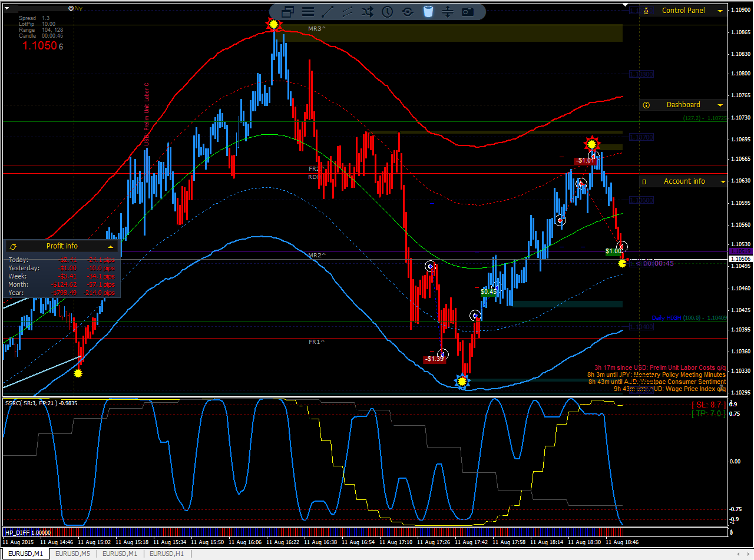
Task: Take a chart screenshot with camera icon
Action: pos(468,11)
